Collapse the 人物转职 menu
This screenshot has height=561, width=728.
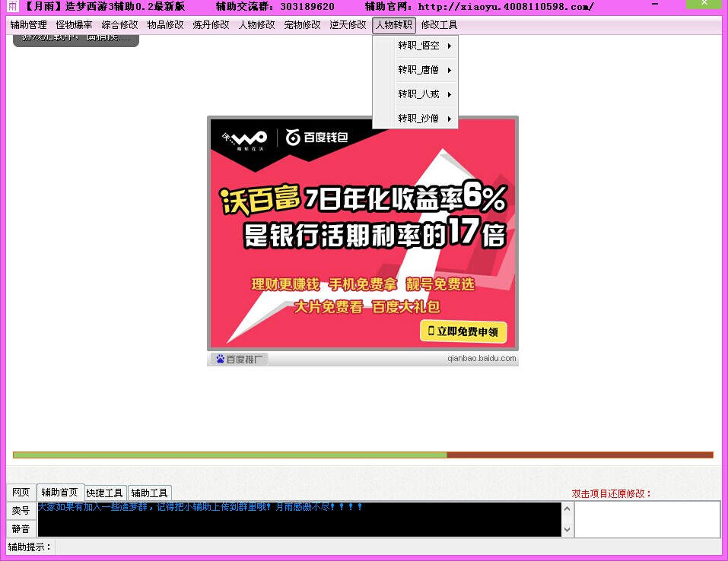click(x=394, y=25)
